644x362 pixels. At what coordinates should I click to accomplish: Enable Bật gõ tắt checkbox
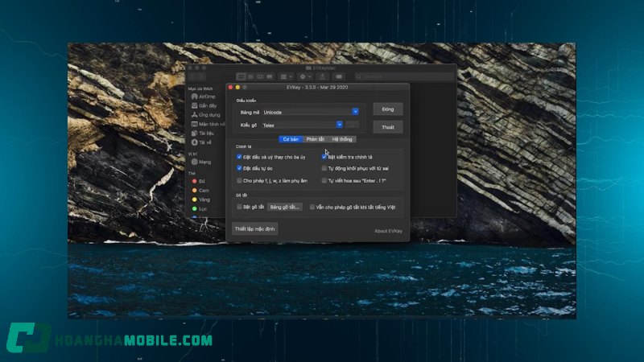(x=240, y=207)
